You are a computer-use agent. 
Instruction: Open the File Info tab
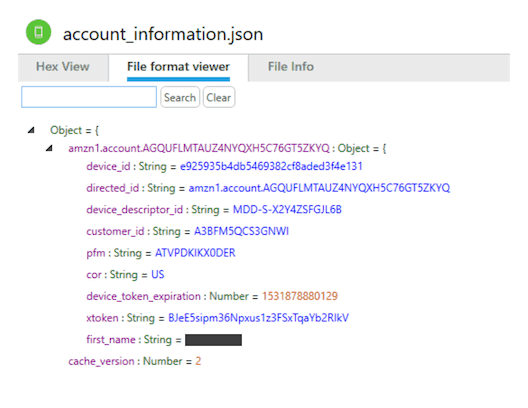coord(291,67)
